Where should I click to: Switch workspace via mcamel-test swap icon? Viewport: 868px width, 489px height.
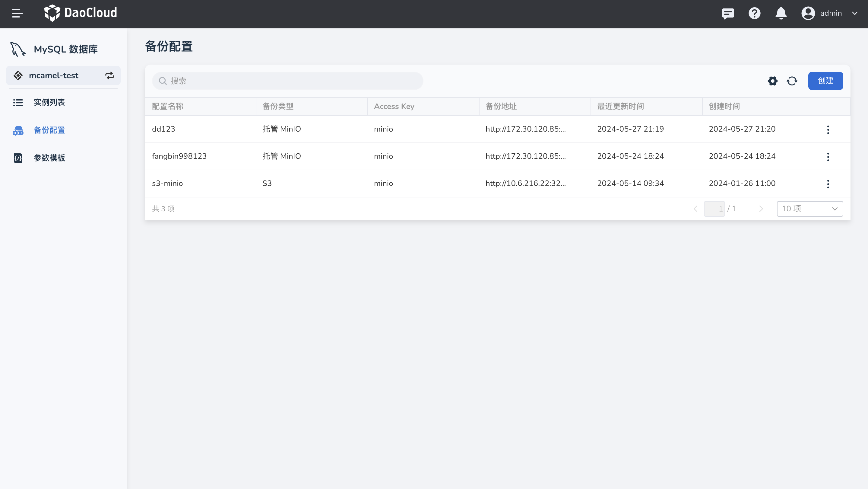[109, 75]
